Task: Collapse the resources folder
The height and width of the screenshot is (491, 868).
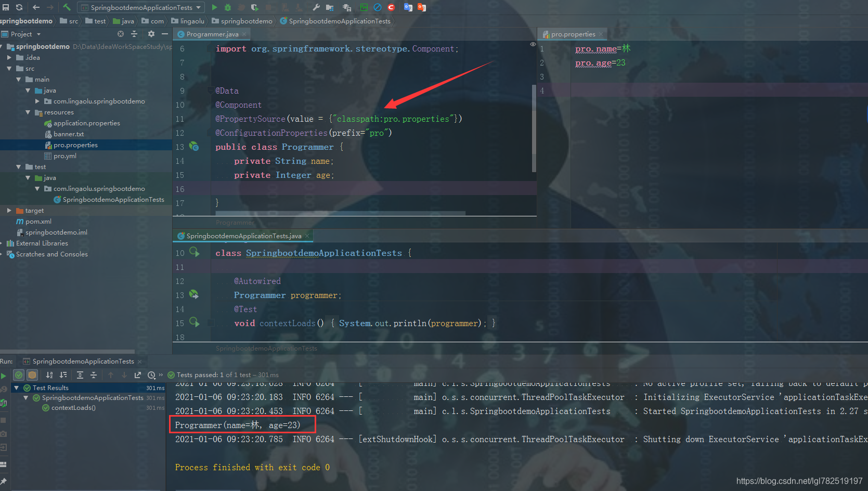Action: pos(28,112)
